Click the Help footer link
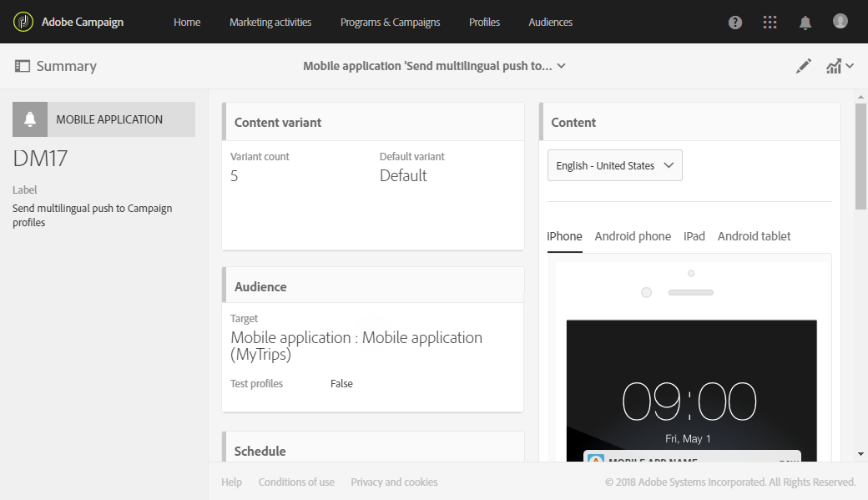Screen dimensions: 868x500 (231, 482)
